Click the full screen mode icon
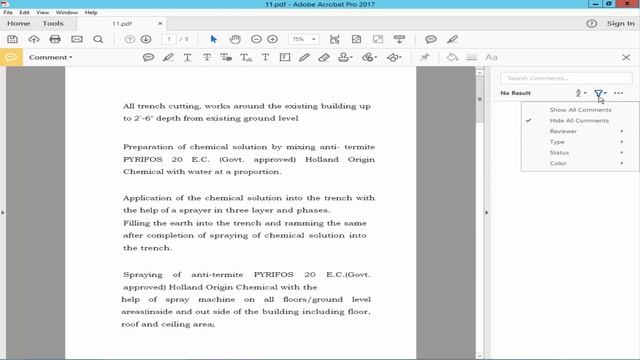This screenshot has height=360, width=640. click(378, 39)
